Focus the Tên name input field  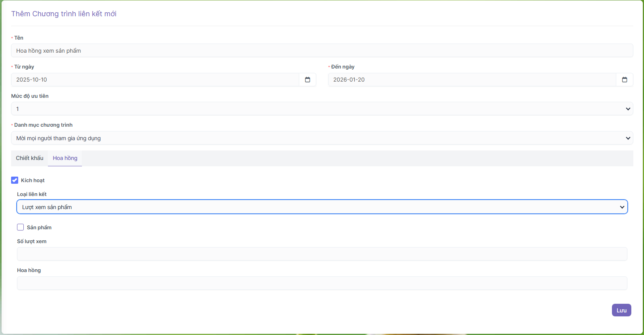[322, 51]
